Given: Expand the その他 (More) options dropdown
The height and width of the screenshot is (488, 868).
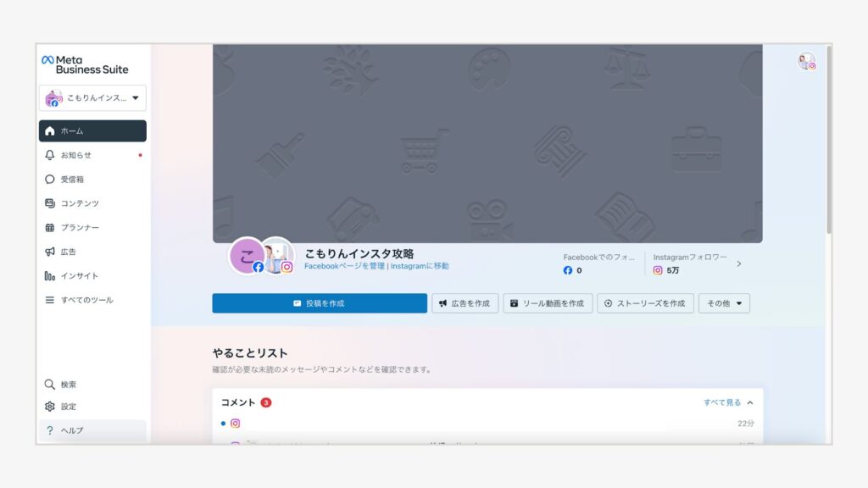Looking at the screenshot, I should (x=724, y=303).
